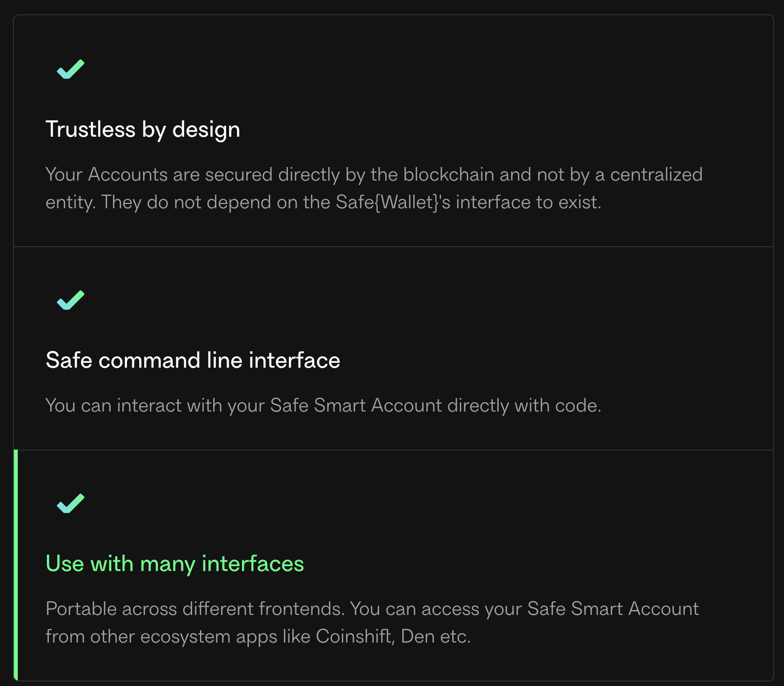
Task: Click the checkmark above Use with many interfaces
Action: pos(71,503)
